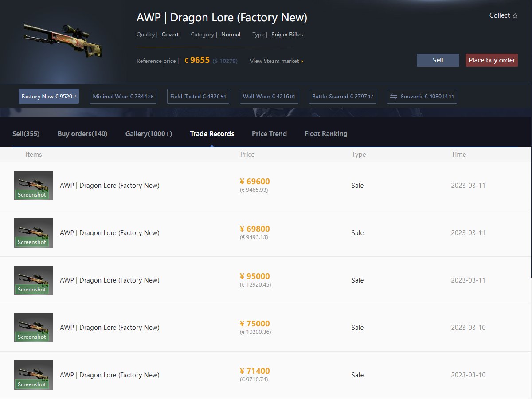The width and height of the screenshot is (532, 399).
Task: Select the Minimal Wear € 7344.26 option
Action: pyautogui.click(x=123, y=96)
